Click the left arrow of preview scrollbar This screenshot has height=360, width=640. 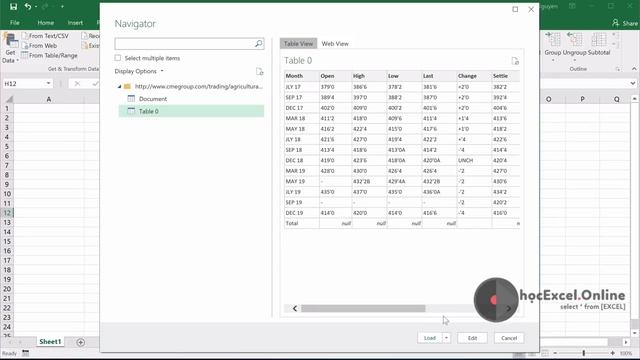[295, 309]
